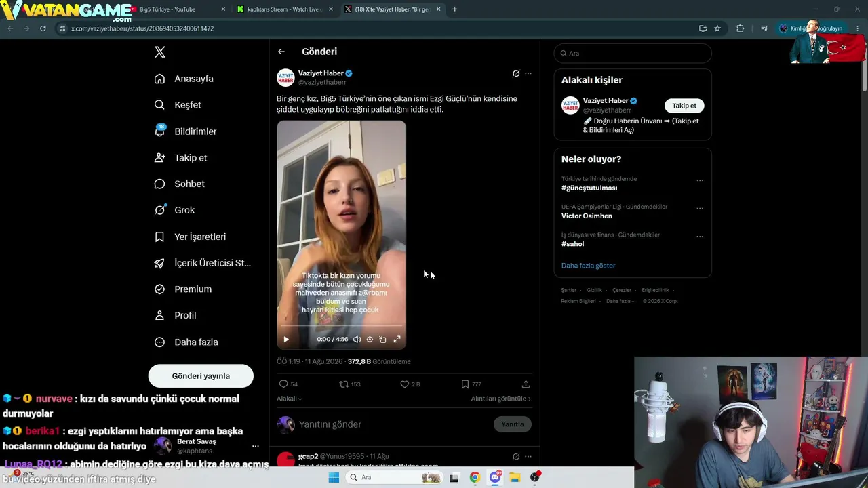Switch to the Big5 Türkiye YouTube tab
Screen dimensions: 868x488
[178, 9]
